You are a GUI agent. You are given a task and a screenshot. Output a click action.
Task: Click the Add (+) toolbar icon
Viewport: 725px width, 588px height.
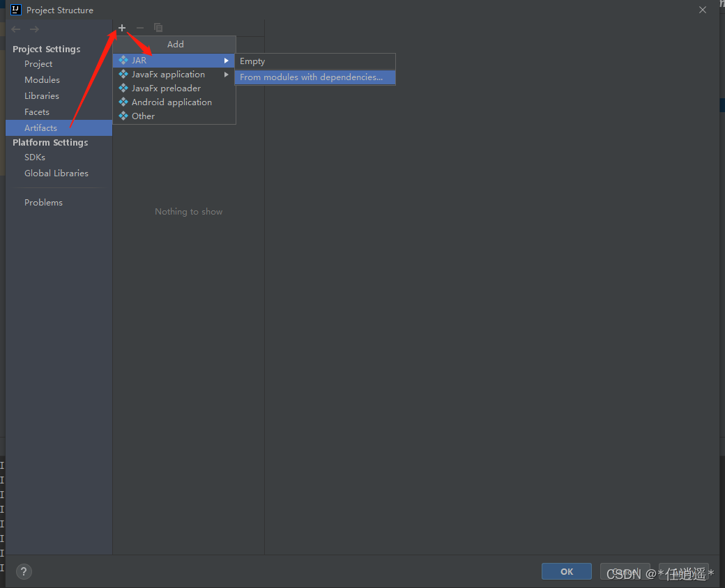tap(121, 28)
